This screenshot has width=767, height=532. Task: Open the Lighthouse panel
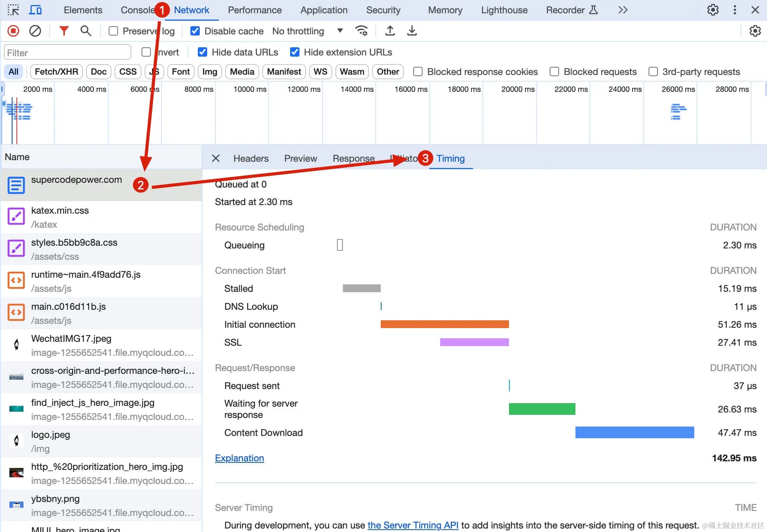(x=504, y=10)
